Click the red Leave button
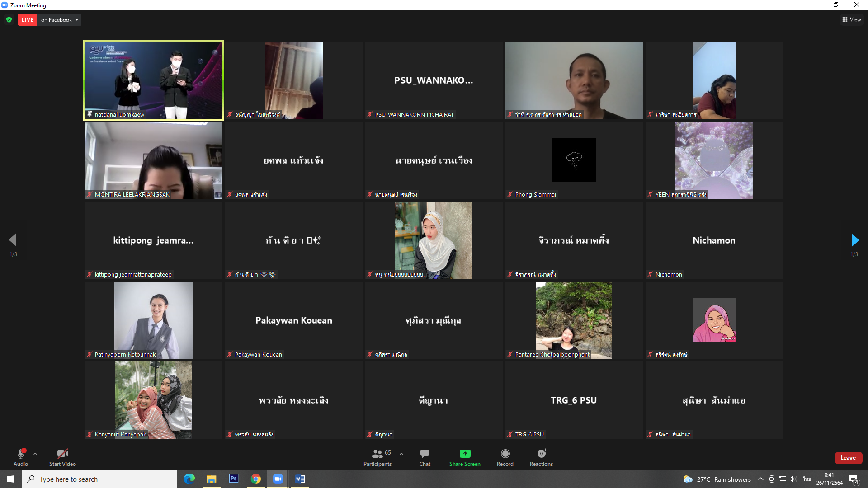The image size is (868, 488). (x=848, y=458)
